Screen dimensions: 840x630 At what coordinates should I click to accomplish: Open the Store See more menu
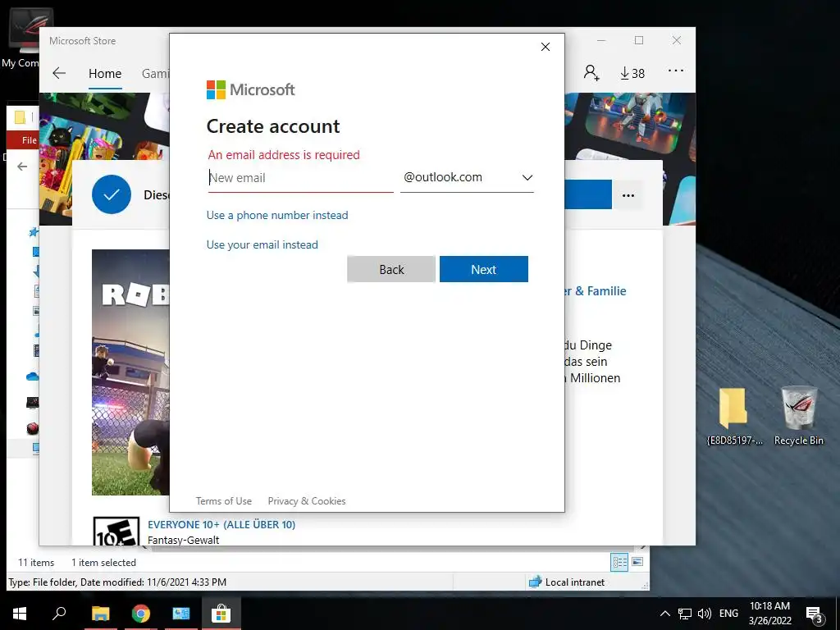tap(676, 71)
